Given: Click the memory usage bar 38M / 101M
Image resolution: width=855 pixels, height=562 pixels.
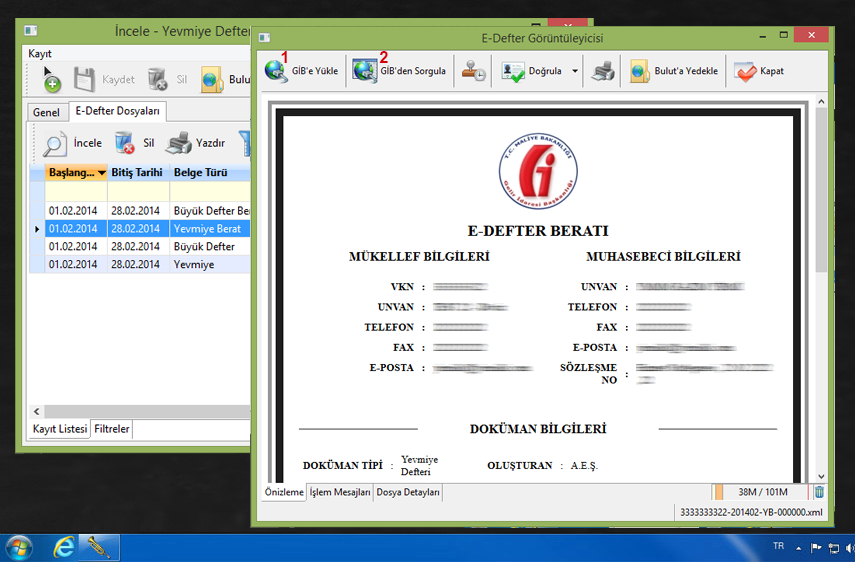Looking at the screenshot, I should 762,492.
